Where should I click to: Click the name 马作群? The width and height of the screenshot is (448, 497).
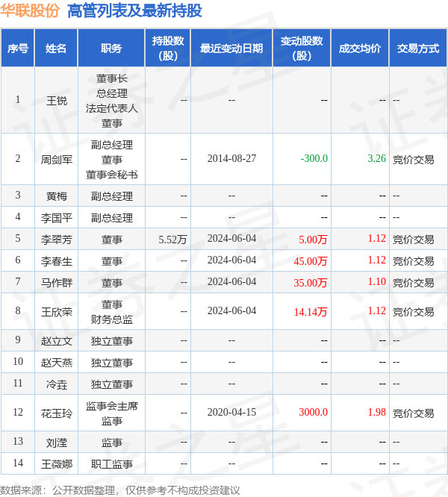57,282
